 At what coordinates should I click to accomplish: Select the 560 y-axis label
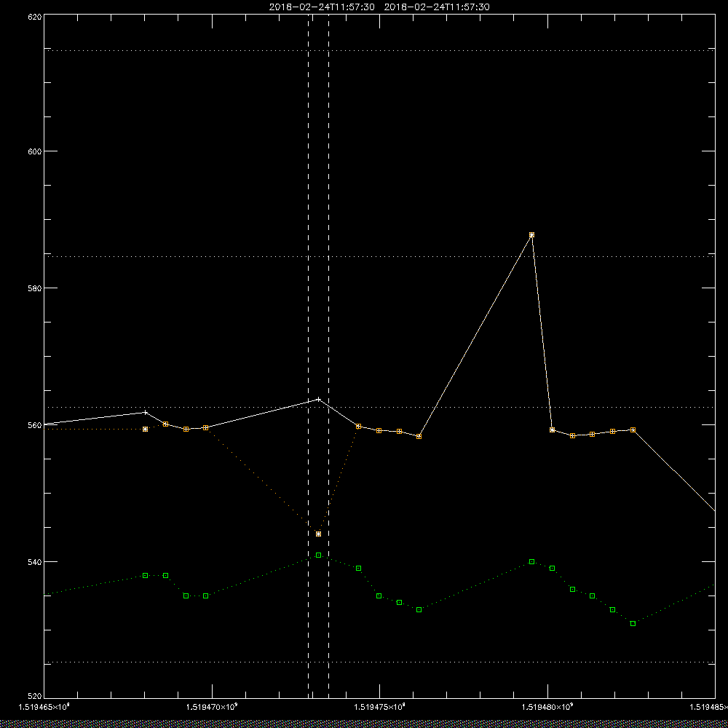pyautogui.click(x=35, y=425)
